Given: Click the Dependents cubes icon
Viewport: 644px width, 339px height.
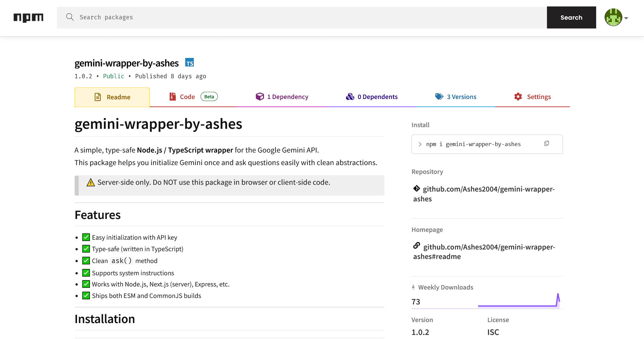Looking at the screenshot, I should click(x=350, y=97).
